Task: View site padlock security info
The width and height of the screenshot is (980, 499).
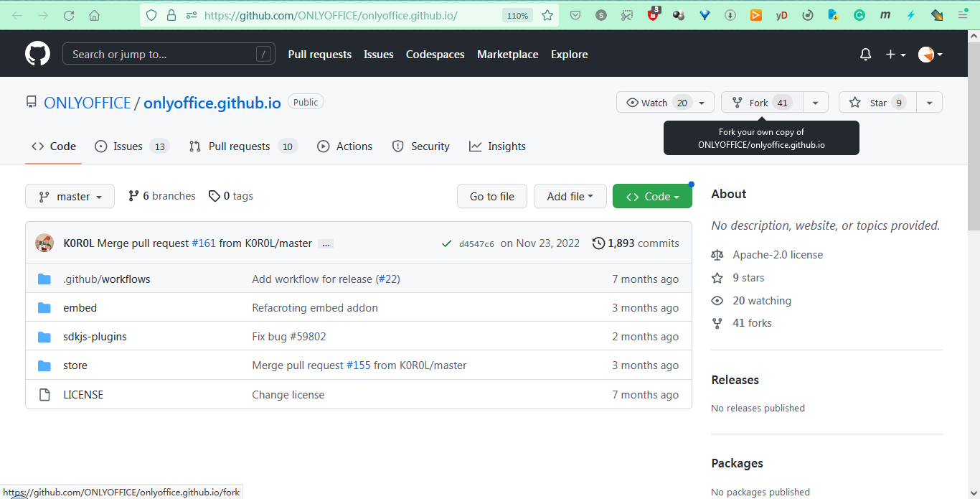Action: pos(171,15)
